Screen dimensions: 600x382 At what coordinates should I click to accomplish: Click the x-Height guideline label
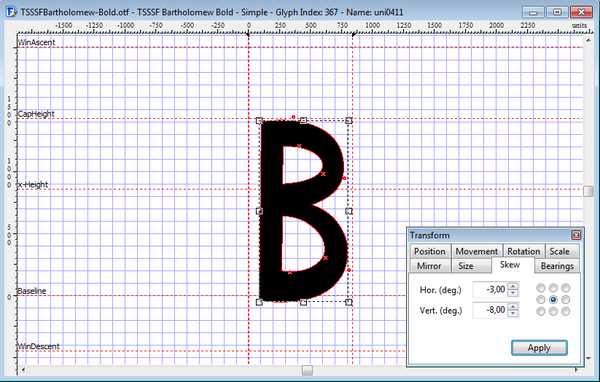33,184
